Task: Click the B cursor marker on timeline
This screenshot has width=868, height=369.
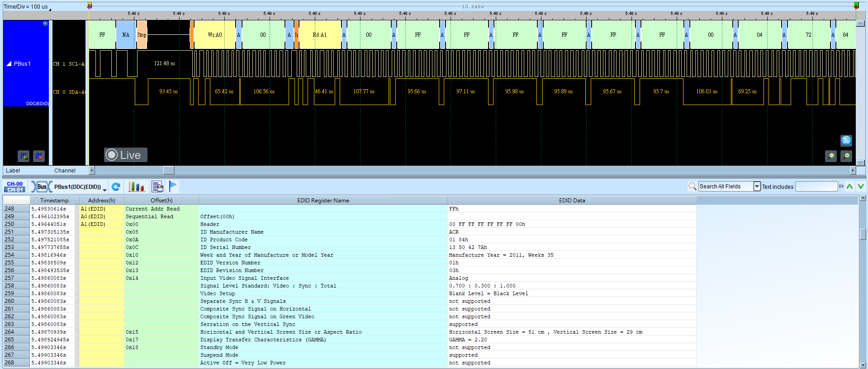Action: pyautogui.click(x=89, y=6)
